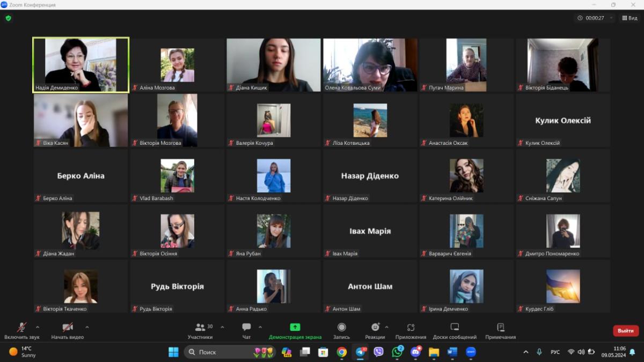Open Viber from the taskbar
This screenshot has width=644, height=362.
click(379, 352)
